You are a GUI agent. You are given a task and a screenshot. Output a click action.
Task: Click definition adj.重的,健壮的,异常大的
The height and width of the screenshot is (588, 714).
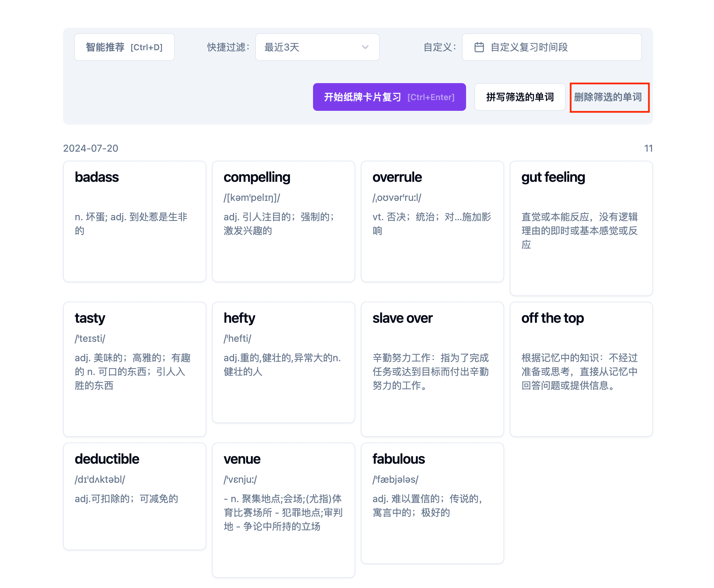point(282,365)
